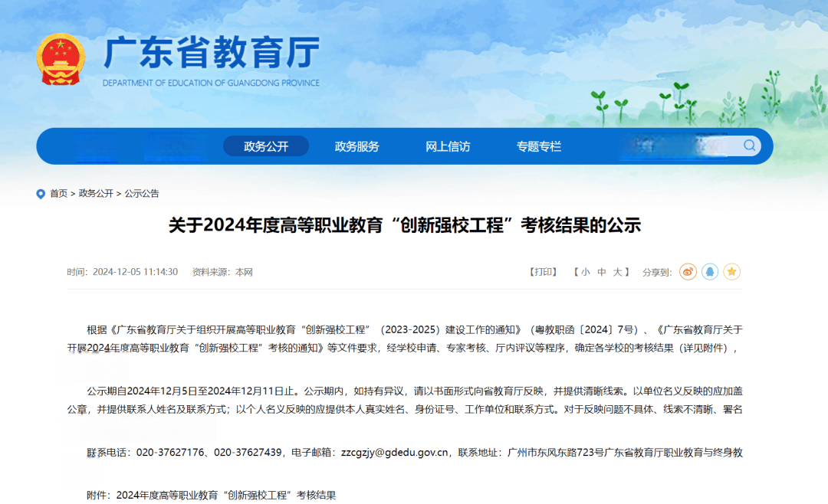Share to Weibo icon
Viewport: 828px width, 504px height.
click(688, 272)
